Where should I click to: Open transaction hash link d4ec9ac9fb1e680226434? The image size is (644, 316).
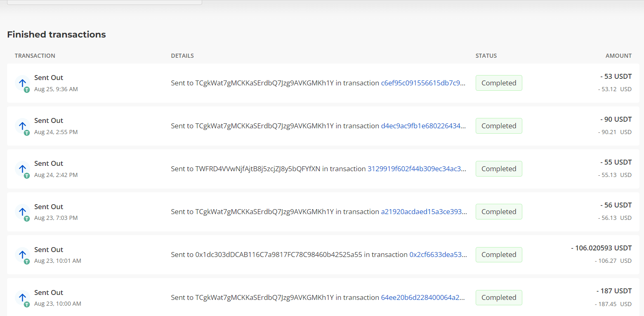(423, 126)
